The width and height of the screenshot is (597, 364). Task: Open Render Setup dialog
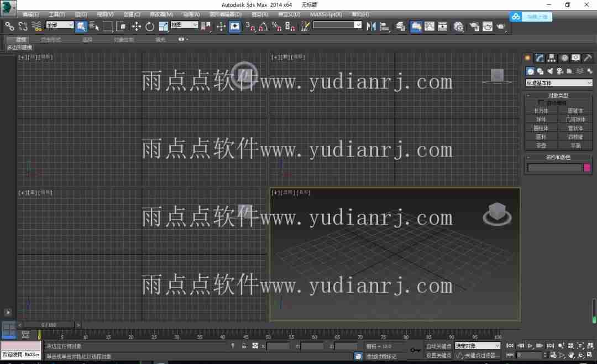pyautogui.click(x=474, y=27)
